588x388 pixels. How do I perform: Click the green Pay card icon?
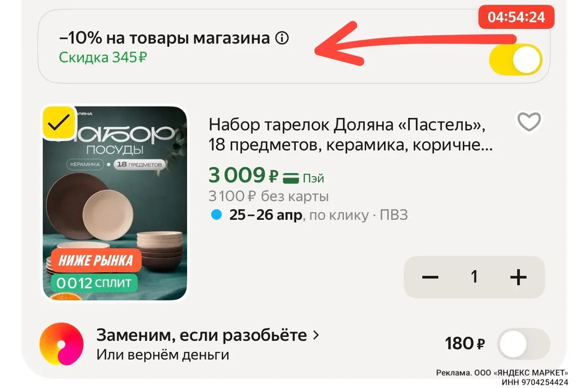pos(291,178)
